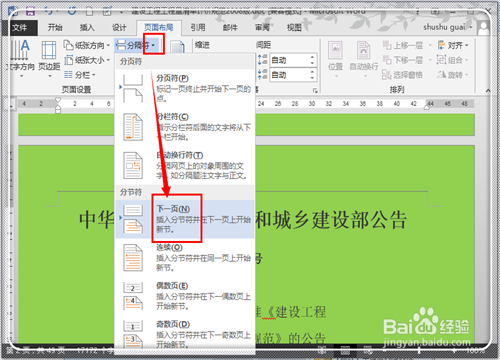Open the 文字方向 text direction button
The width and height of the screenshot is (500, 360).
click(21, 59)
